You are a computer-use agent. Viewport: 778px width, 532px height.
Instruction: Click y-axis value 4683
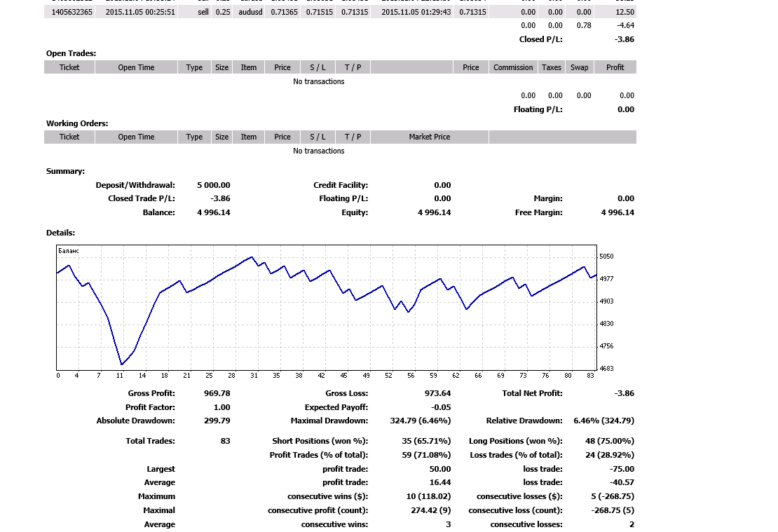coord(606,369)
